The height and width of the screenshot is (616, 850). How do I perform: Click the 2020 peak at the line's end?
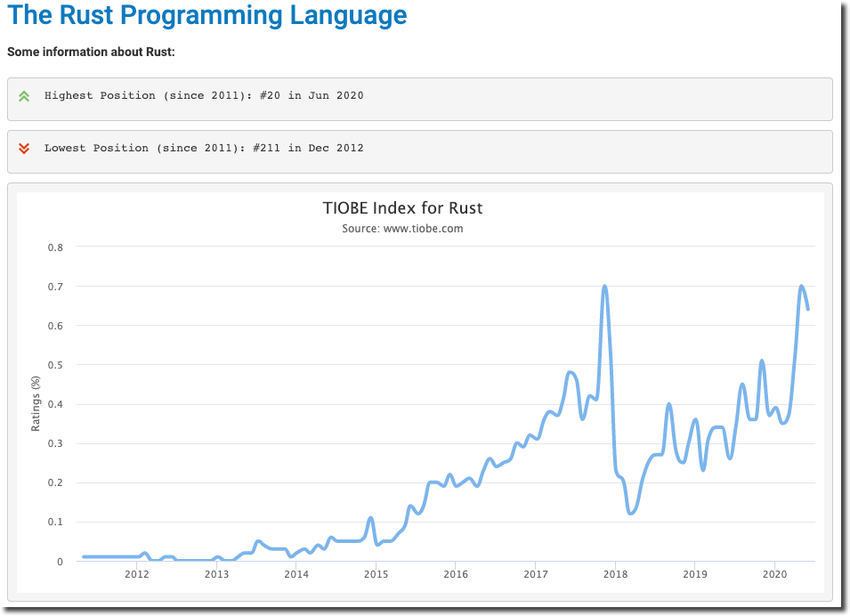[801, 287]
